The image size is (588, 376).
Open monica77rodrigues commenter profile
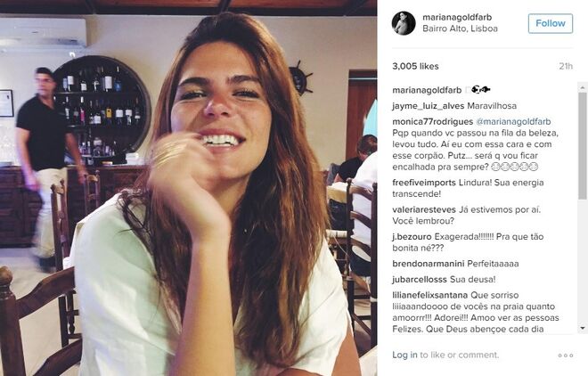coord(433,122)
